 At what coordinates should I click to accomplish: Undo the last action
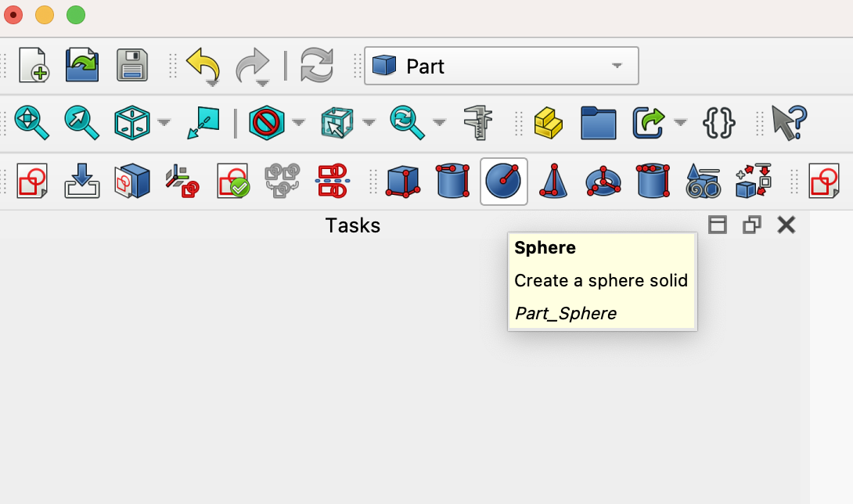(x=203, y=66)
